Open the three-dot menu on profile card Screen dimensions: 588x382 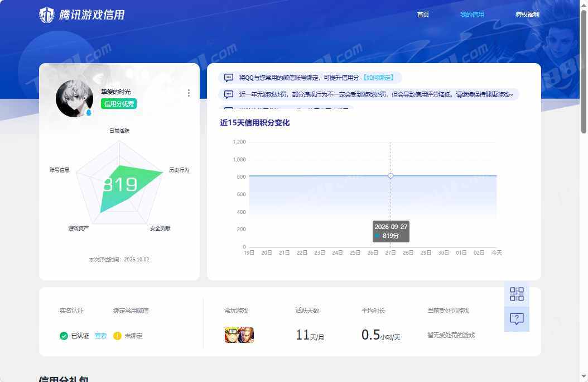(x=189, y=93)
